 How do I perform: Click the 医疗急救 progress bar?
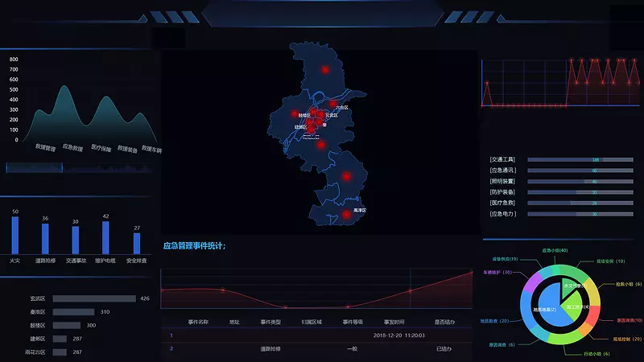pyautogui.click(x=580, y=204)
